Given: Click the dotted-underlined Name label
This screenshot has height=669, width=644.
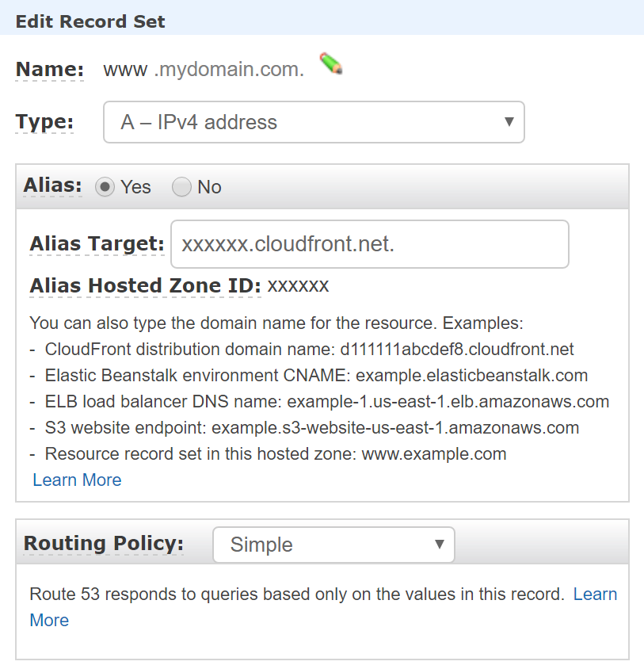Looking at the screenshot, I should pyautogui.click(x=49, y=69).
